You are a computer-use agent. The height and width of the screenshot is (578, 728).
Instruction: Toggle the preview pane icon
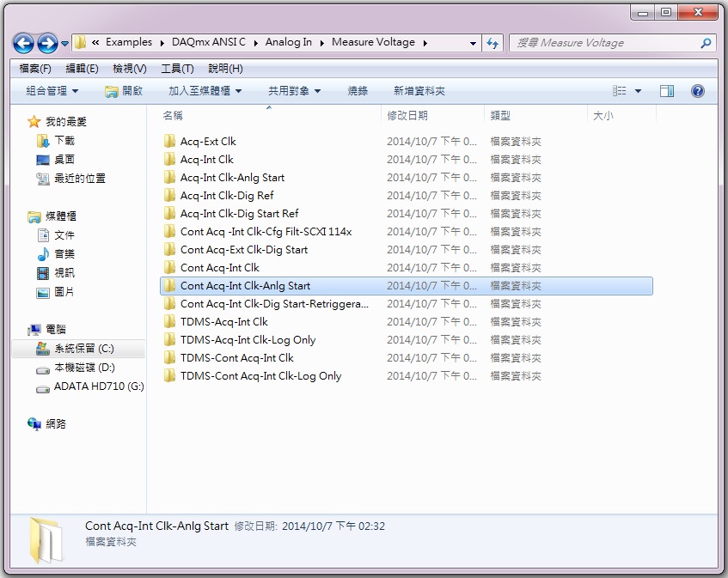click(x=667, y=91)
